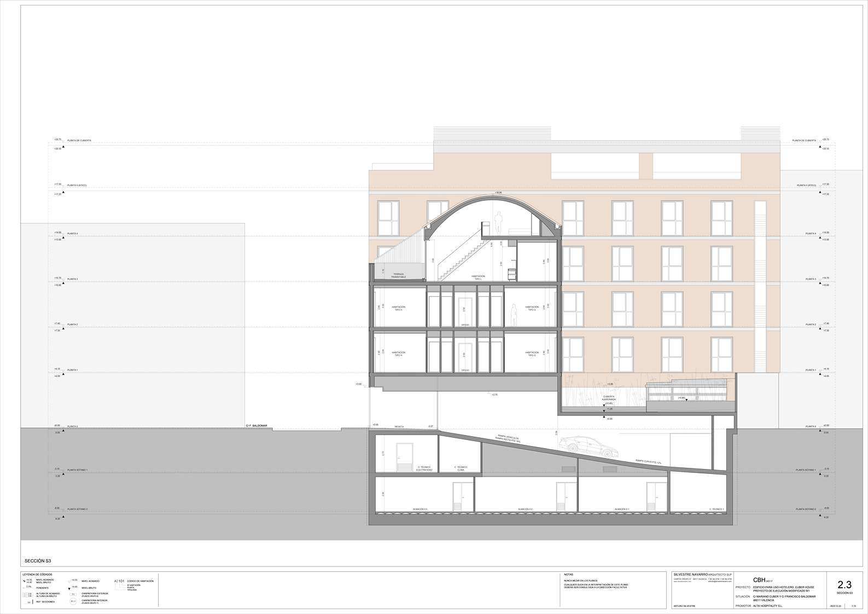The height and width of the screenshot is (614, 868).
Task: Click the C. Técnico Electricidad room label
Action: point(424,468)
